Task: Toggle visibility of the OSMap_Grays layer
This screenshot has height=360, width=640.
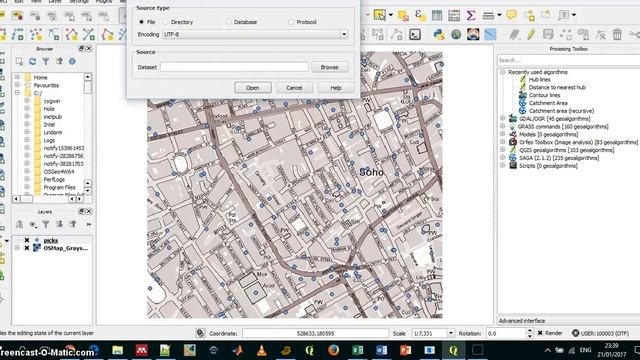Action: [27, 248]
